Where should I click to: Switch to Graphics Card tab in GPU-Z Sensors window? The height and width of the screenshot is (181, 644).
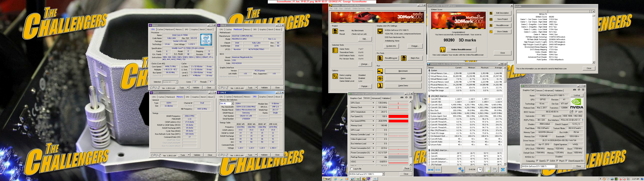pos(356,98)
